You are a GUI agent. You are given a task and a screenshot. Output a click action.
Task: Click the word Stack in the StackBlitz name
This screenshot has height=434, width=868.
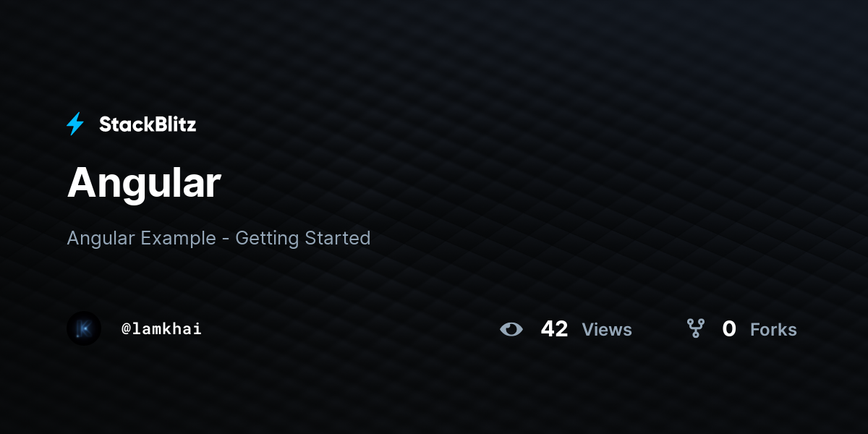tap(124, 124)
